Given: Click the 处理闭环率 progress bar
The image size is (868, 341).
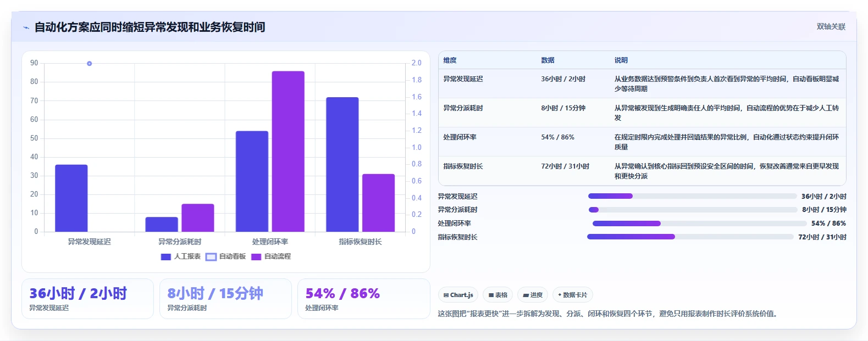Looking at the screenshot, I should click(x=699, y=223).
